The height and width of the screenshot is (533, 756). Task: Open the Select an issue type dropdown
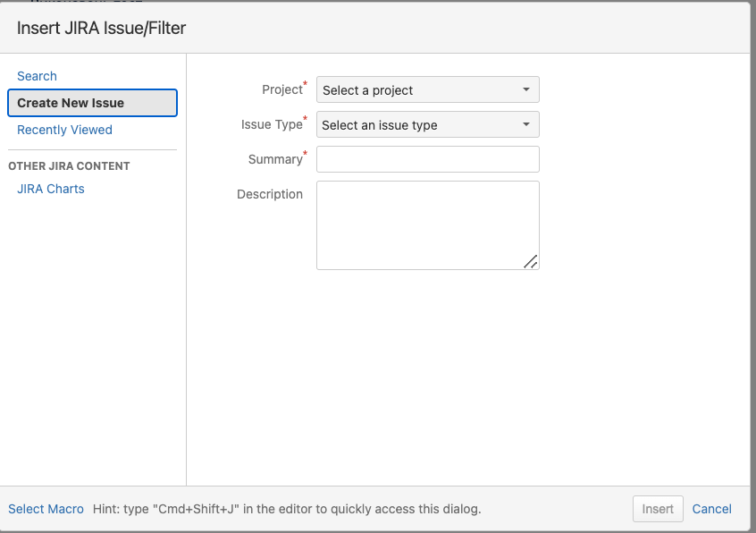click(428, 124)
